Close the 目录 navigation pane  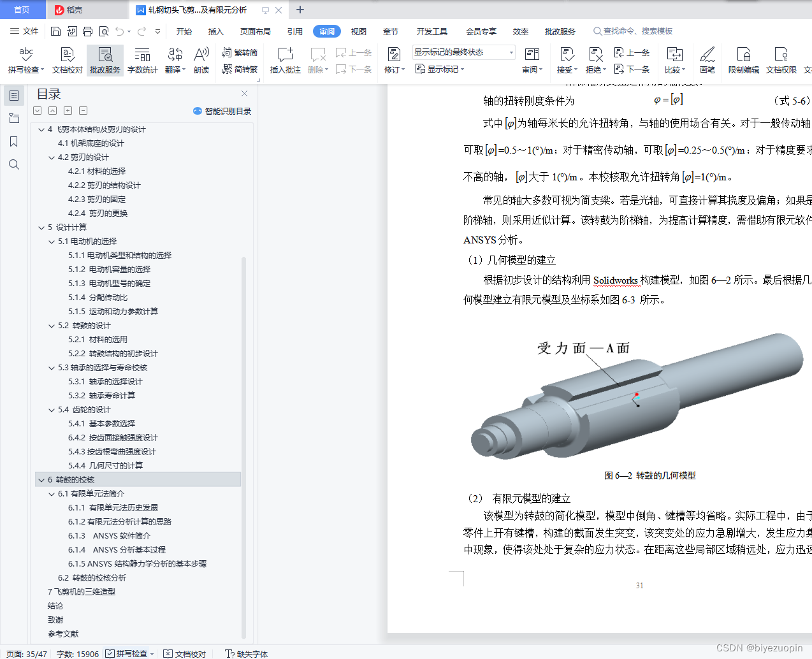coord(244,94)
